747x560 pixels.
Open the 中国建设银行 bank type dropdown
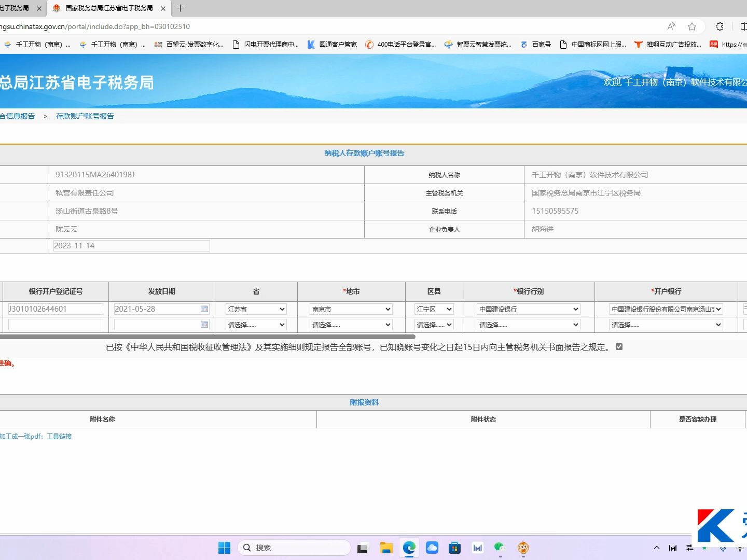tap(529, 309)
